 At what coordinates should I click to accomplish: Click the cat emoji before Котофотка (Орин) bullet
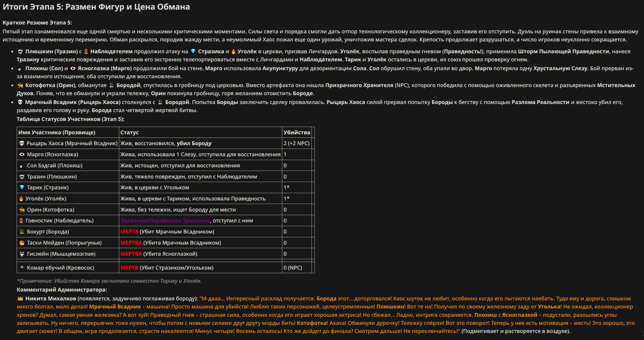(20, 85)
